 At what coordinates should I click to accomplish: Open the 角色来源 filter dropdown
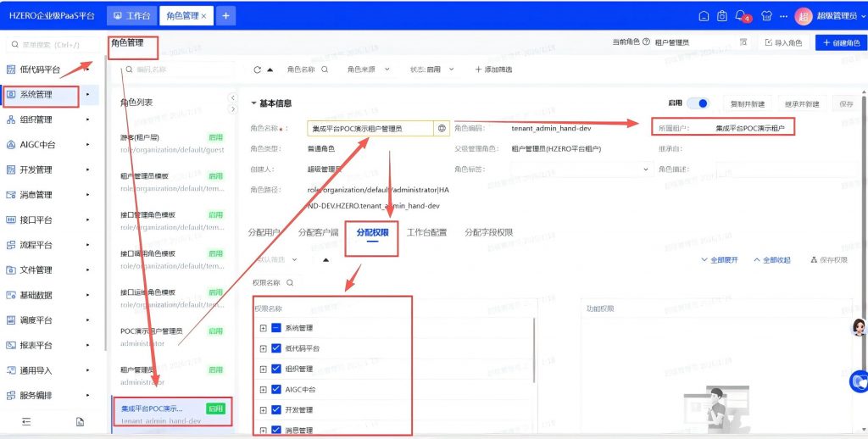pos(368,69)
